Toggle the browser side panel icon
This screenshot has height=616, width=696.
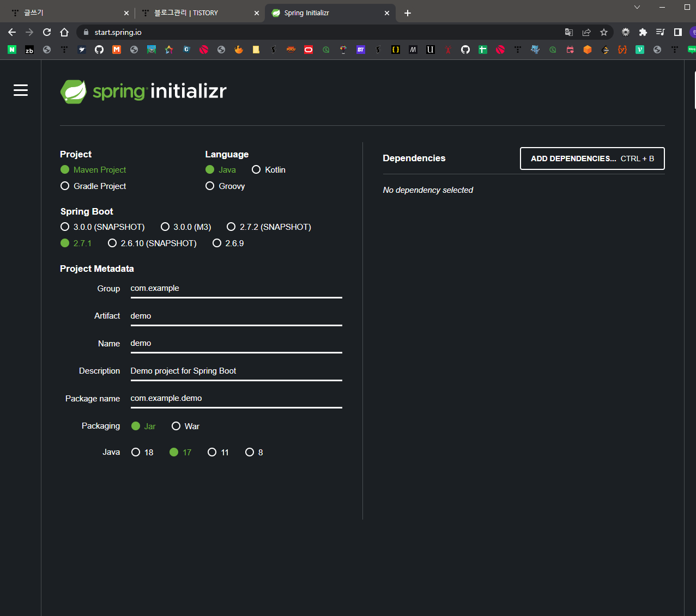[x=678, y=32]
